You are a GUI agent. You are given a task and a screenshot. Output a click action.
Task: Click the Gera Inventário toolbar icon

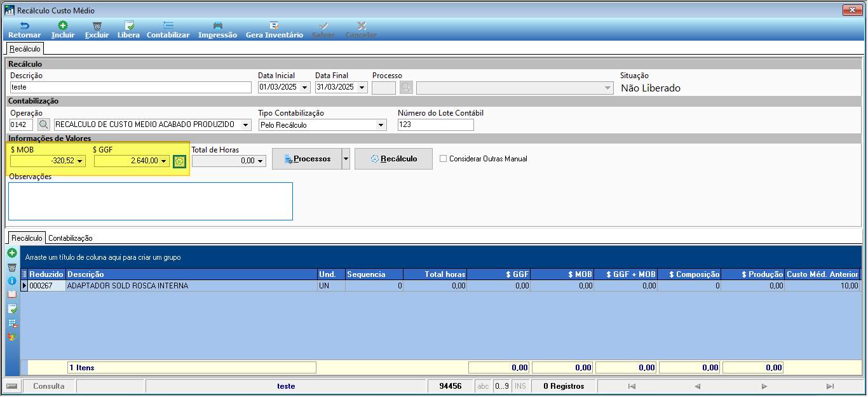point(274,26)
